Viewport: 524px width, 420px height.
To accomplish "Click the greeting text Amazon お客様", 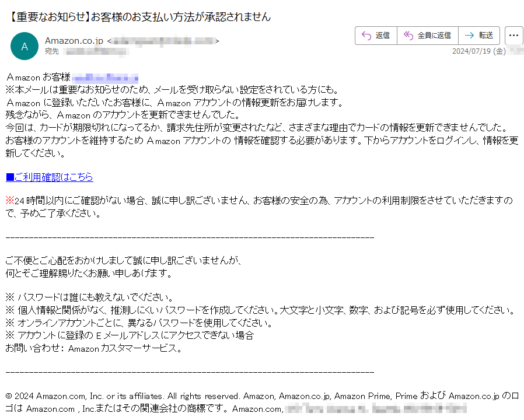I will pos(38,77).
